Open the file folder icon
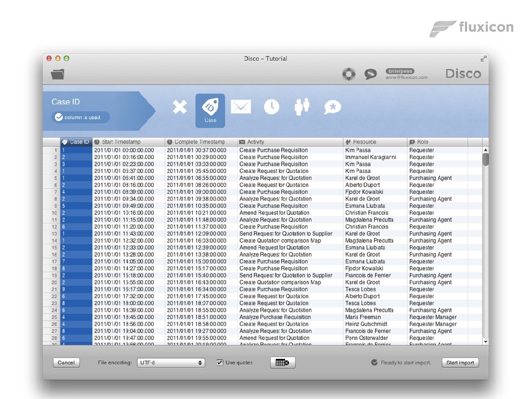 tap(58, 74)
